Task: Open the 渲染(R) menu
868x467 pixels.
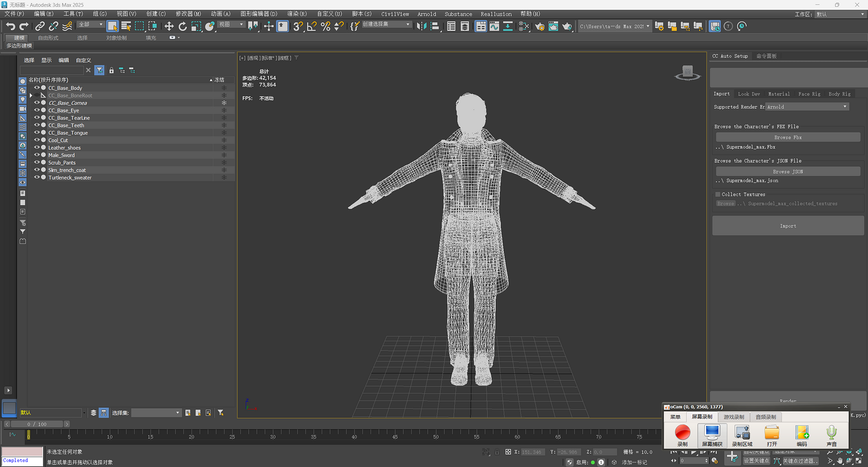Action: pos(297,14)
